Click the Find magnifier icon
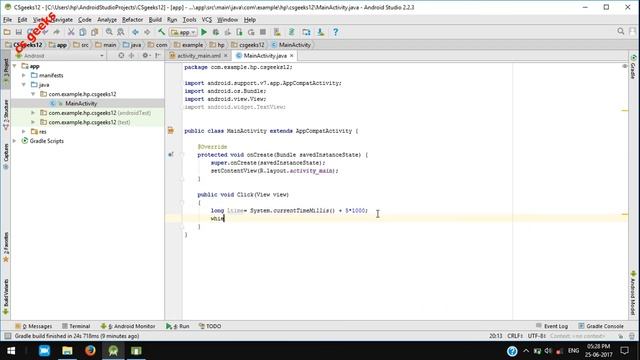Viewport: 640px width, 360px height. [109, 32]
